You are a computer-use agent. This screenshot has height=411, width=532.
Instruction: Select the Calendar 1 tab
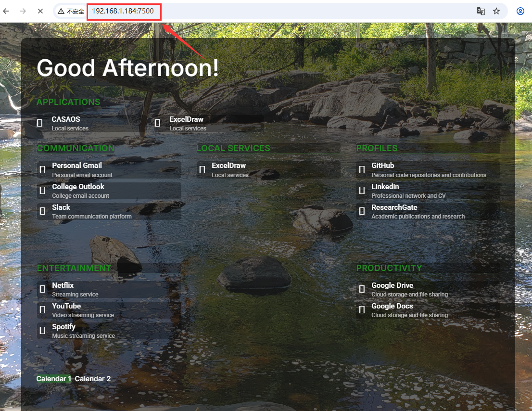53,379
